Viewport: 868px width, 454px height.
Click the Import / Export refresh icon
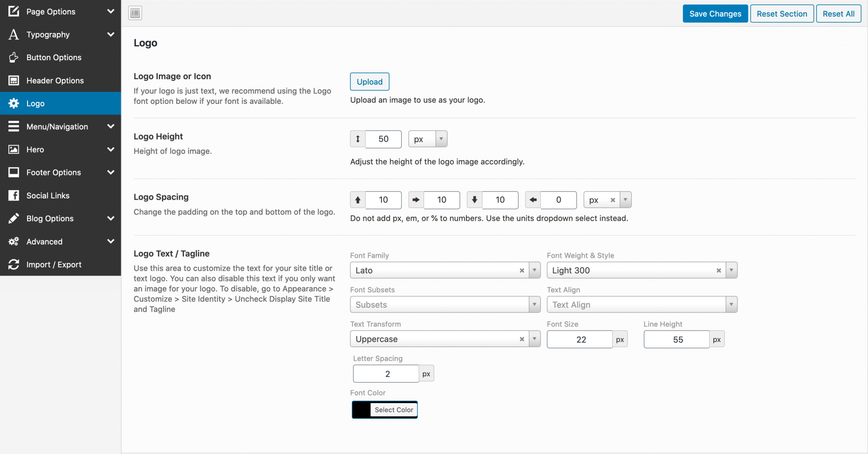[14, 264]
